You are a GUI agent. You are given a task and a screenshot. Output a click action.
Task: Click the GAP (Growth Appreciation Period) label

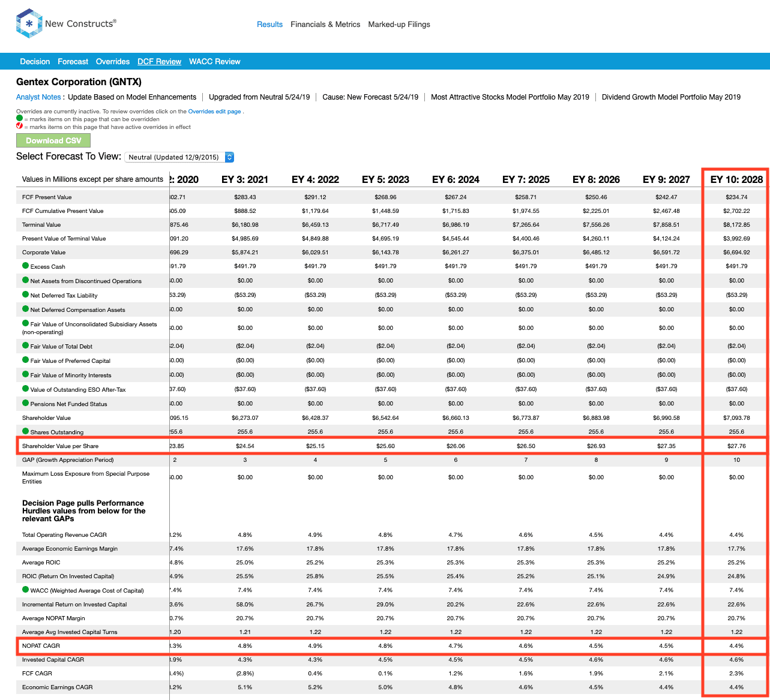pyautogui.click(x=68, y=460)
